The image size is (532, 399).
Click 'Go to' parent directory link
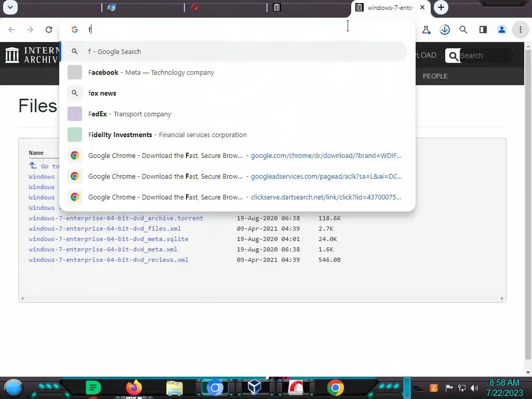(45, 166)
